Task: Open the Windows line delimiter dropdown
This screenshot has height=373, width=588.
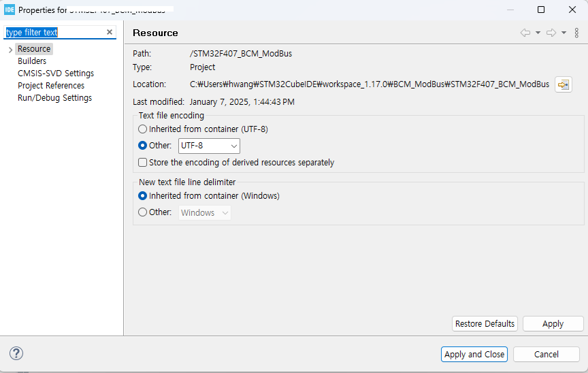Action: [x=205, y=213]
